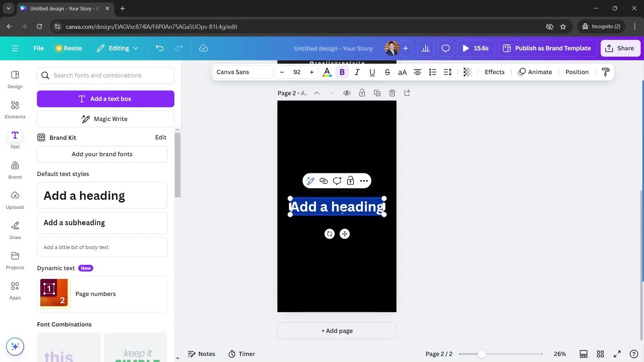Open text alignment options

418,72
